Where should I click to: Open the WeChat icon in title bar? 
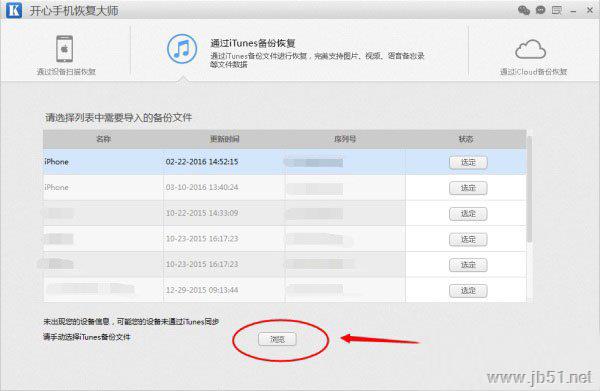click(x=524, y=10)
